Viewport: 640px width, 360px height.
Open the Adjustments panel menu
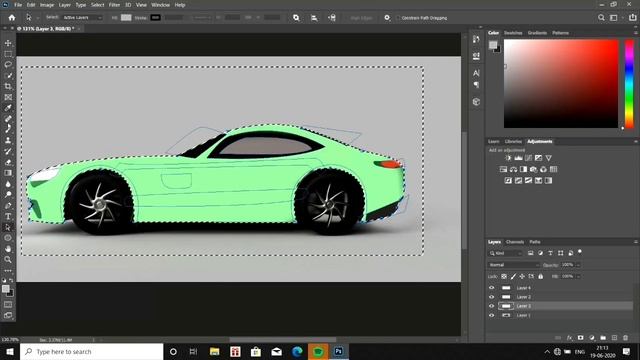point(636,141)
